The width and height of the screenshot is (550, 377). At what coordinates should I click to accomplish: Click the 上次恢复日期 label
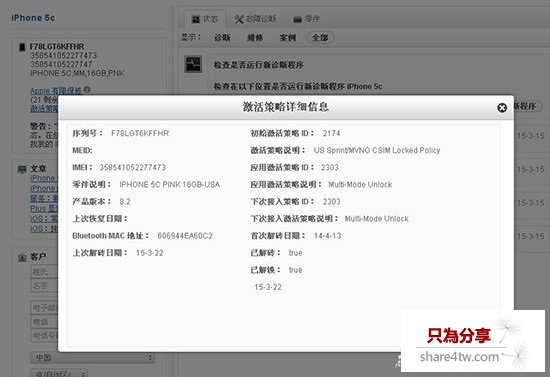point(100,219)
